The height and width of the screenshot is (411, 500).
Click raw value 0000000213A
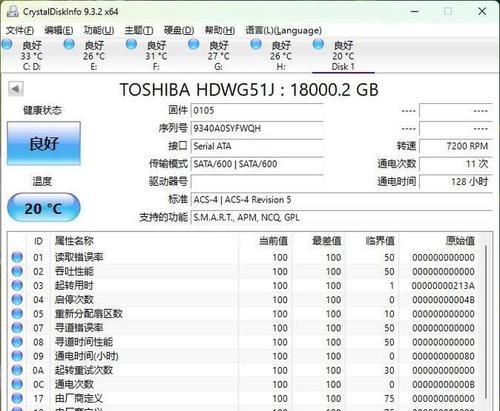coord(443,286)
